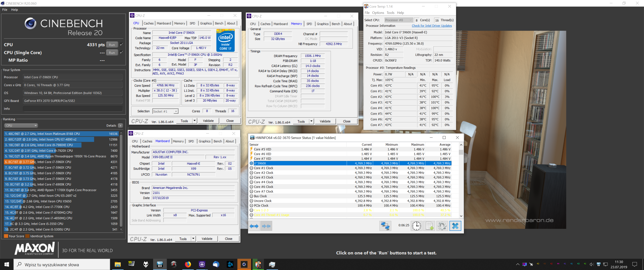Toggle the CPU (Single Core) test checkmark
The height and width of the screenshot is (270, 644).
pos(121,52)
